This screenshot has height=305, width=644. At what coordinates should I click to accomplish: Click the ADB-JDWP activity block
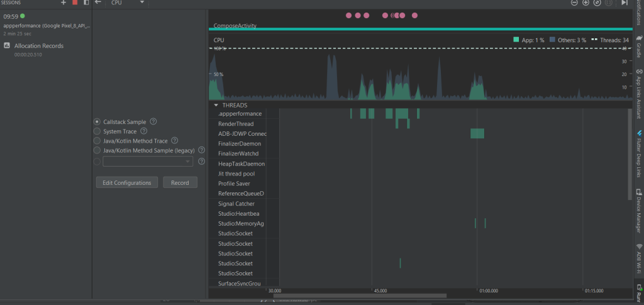(477, 133)
